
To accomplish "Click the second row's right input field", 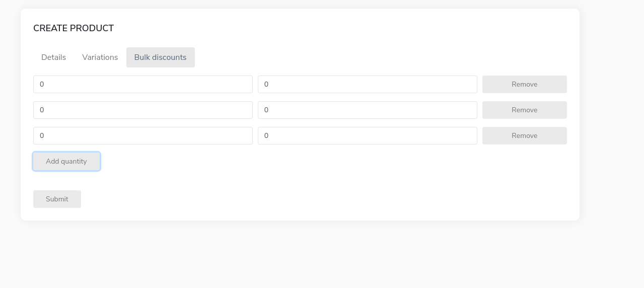I will pos(367,110).
